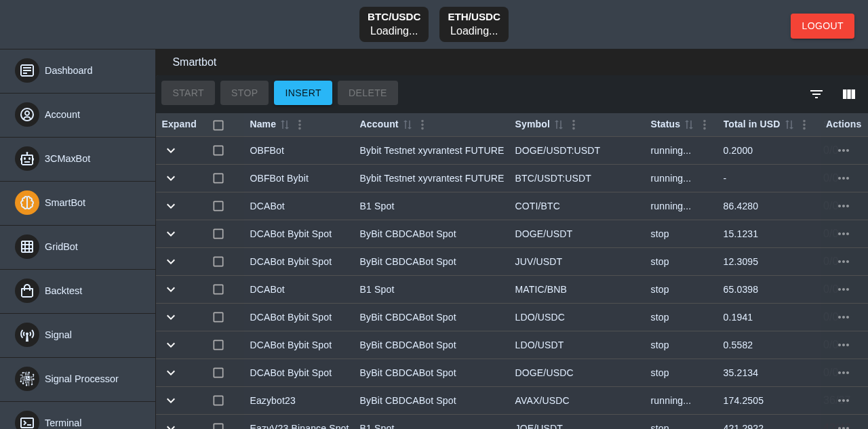This screenshot has width=868, height=429.
Task: Expand the Eazybot23 row details
Action: point(171,401)
